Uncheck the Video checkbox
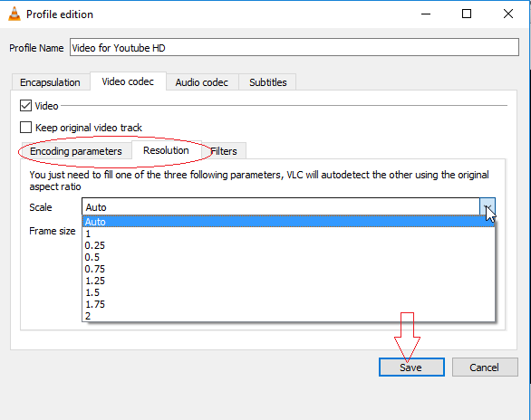This screenshot has height=420, width=531. click(x=25, y=106)
